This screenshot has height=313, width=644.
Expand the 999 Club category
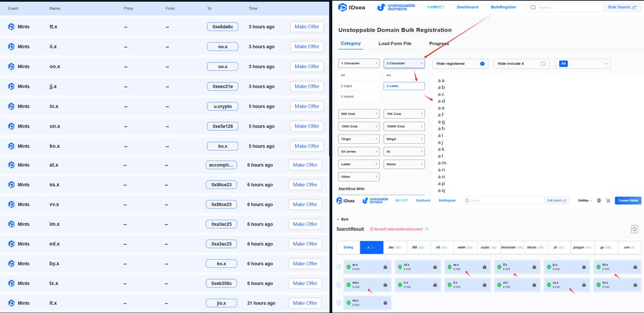[x=359, y=114]
